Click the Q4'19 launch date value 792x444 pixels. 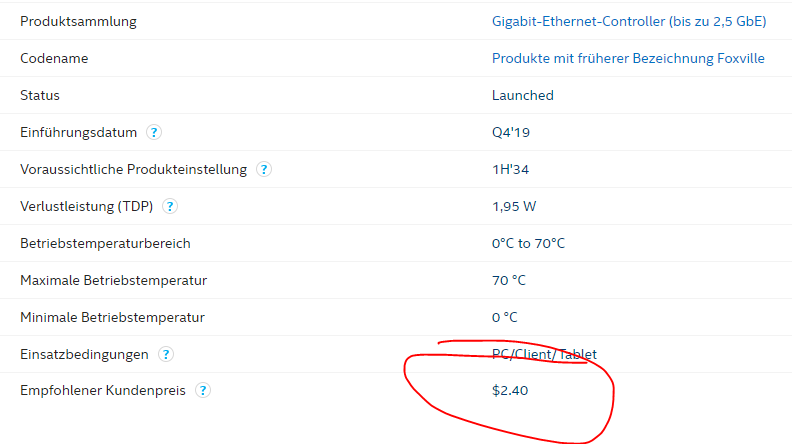pos(511,132)
